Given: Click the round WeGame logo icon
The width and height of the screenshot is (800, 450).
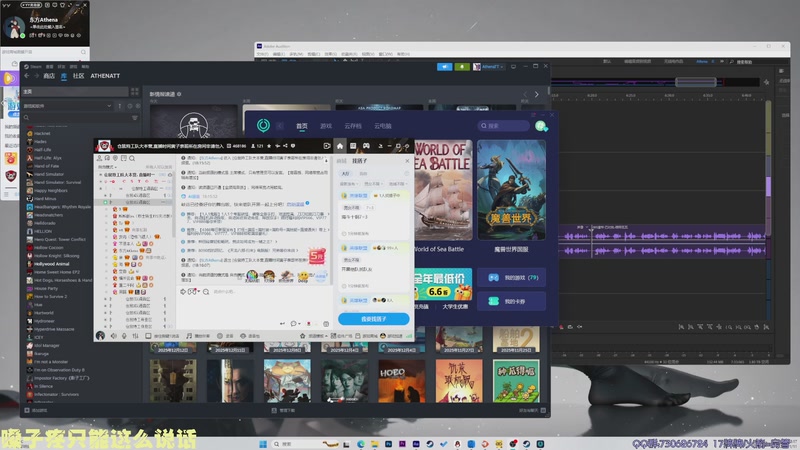Looking at the screenshot, I should [263, 126].
